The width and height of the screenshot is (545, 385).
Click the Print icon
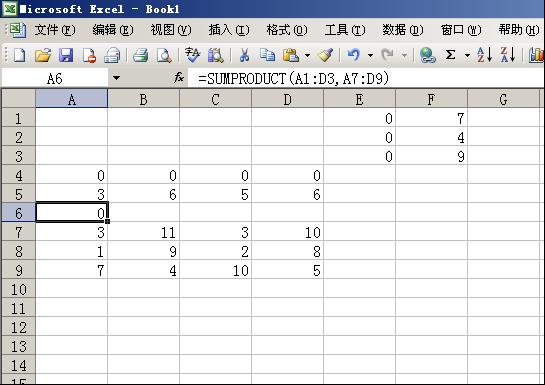[140, 55]
